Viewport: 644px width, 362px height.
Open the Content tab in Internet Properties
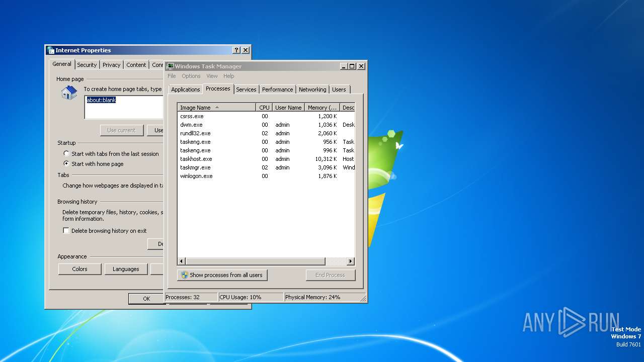tap(136, 65)
